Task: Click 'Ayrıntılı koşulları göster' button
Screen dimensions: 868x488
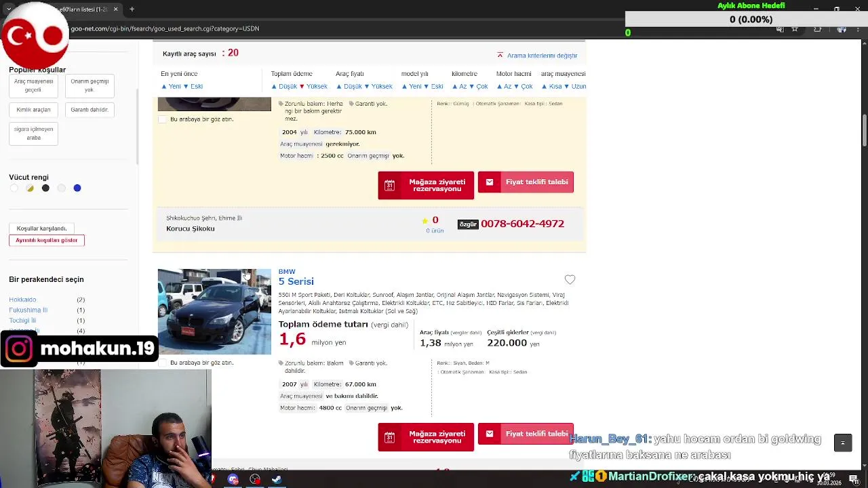Action: 47,241
